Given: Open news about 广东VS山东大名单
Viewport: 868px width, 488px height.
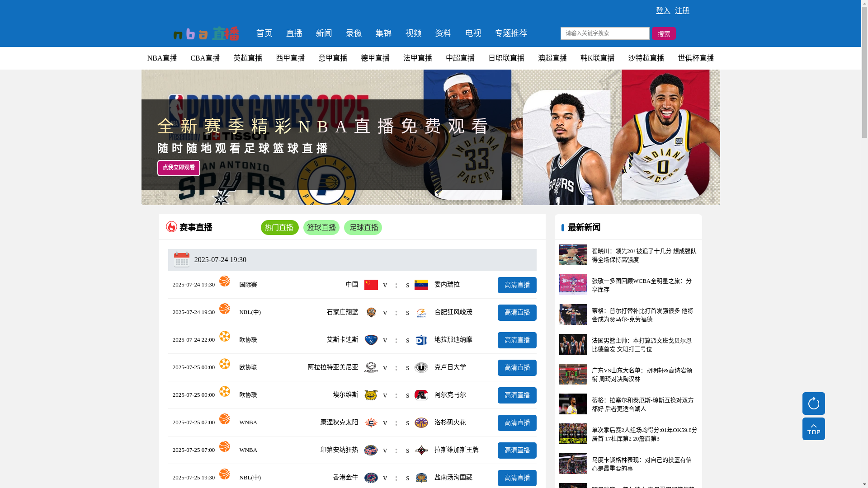Looking at the screenshot, I should (642, 375).
